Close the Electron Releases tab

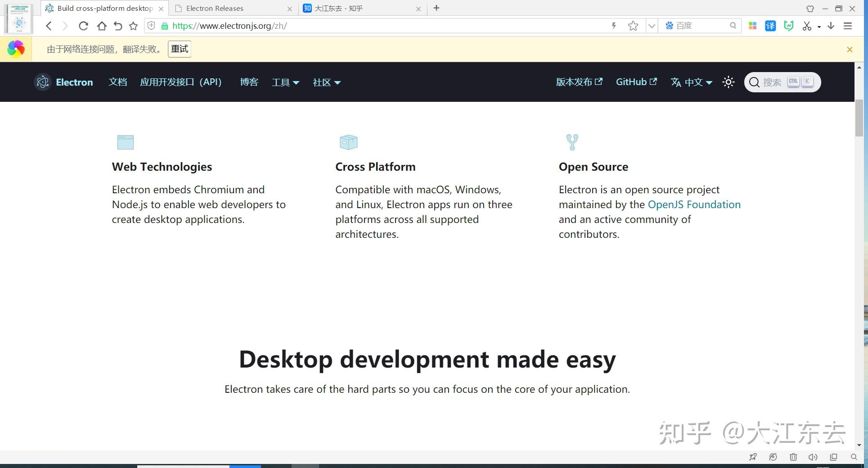pos(289,9)
